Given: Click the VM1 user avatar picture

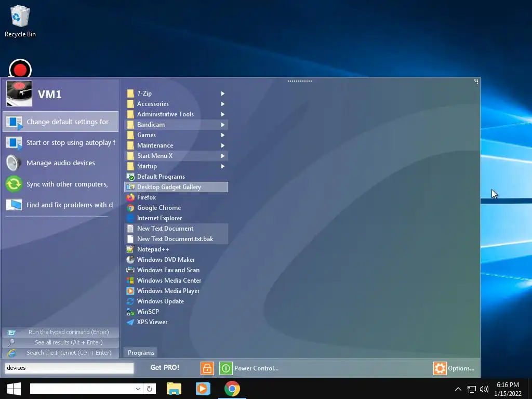Looking at the screenshot, I should (19, 94).
